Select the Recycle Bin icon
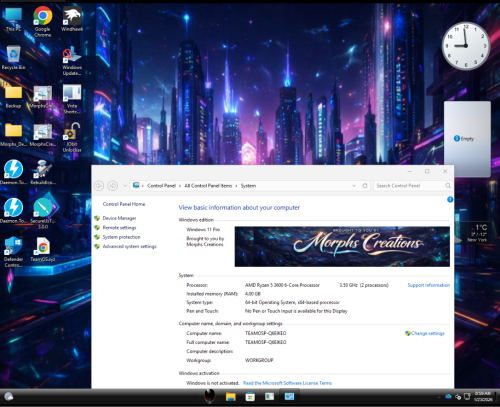500x407 pixels. [x=13, y=57]
